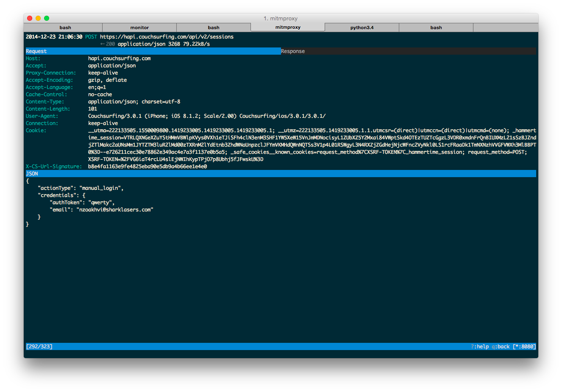Viewport: 562px width, 392px height.
Task: Click the POST method label
Action: 91,36
